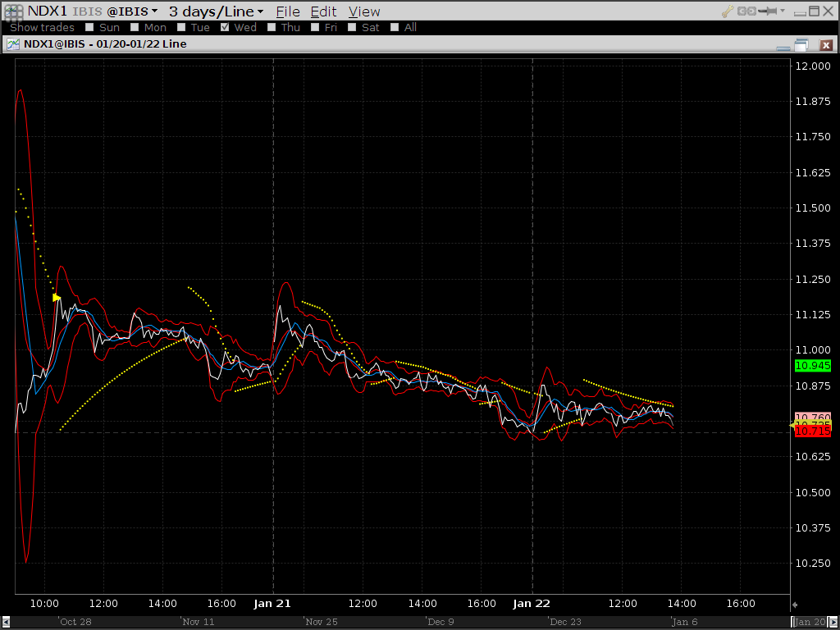Click the right scroll arrow of timeline scrollbar
The height and width of the screenshot is (630, 840).
coord(834,622)
